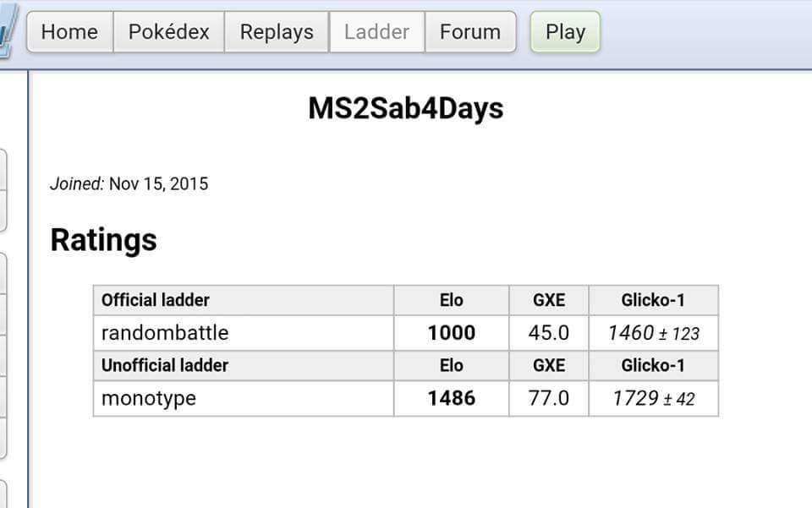Click the randombattle ladder entry
Screen dimensions: 812x508
click(165, 333)
